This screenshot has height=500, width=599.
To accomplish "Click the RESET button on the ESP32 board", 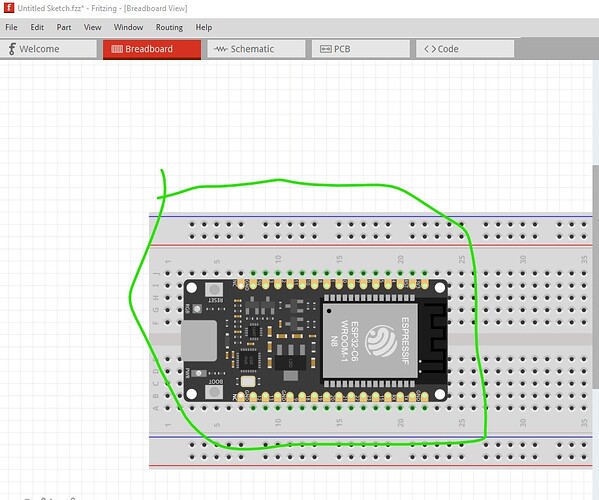I will click(214, 290).
